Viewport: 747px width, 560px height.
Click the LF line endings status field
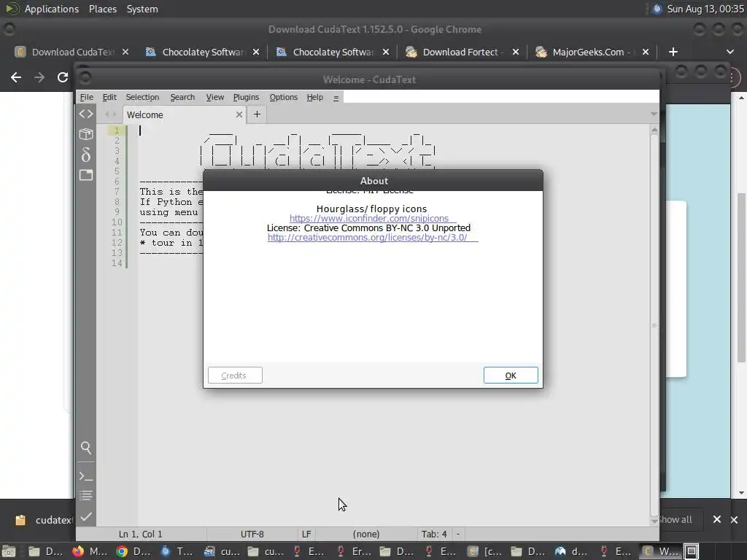pyautogui.click(x=306, y=534)
